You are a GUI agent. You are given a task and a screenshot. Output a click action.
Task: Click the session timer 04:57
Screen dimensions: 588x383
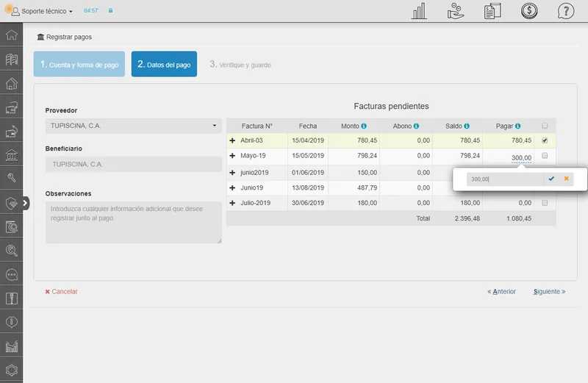coord(90,10)
